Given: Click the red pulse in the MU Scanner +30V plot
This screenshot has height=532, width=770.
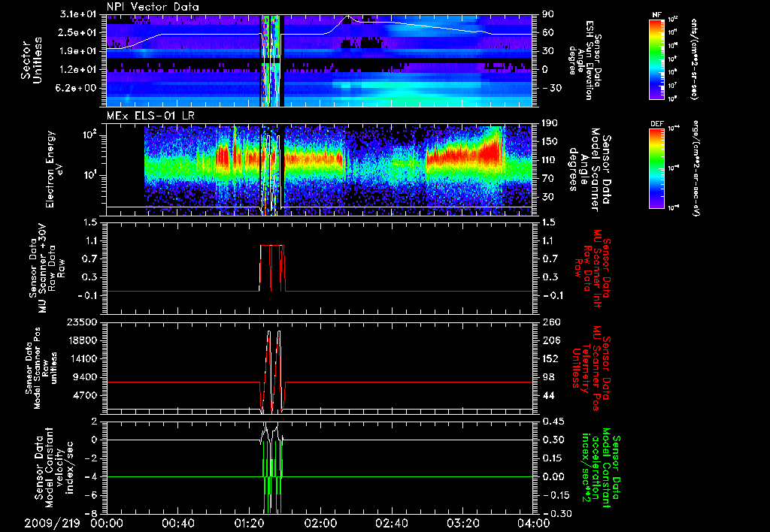Looking at the screenshot, I should tap(272, 268).
